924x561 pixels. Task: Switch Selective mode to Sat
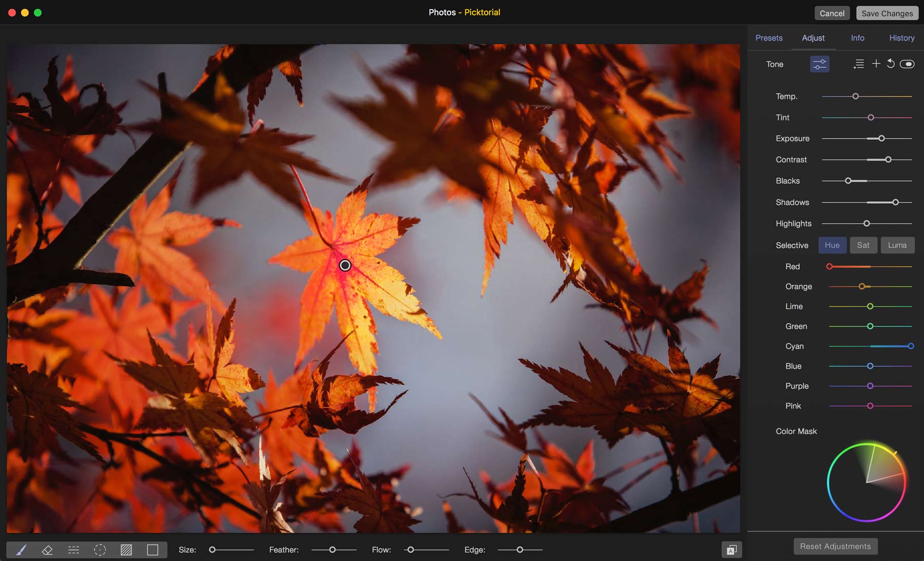point(863,245)
